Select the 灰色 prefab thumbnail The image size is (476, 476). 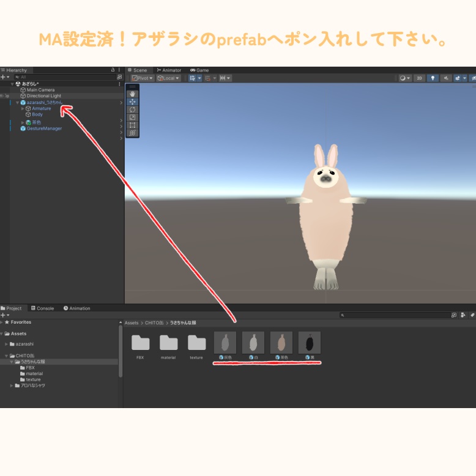[x=225, y=343]
